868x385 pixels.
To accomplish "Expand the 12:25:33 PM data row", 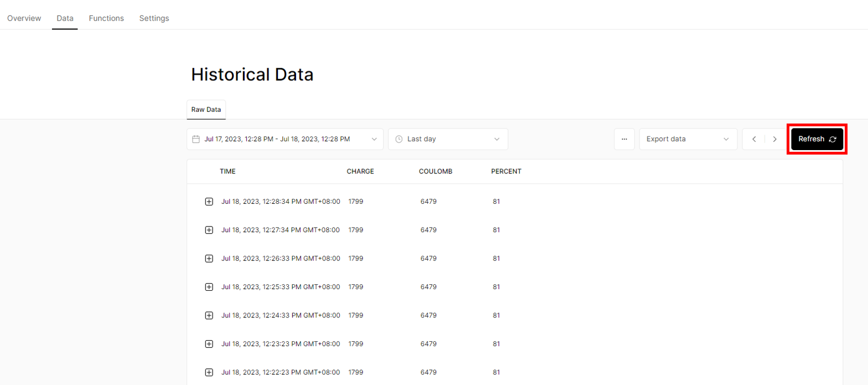I will tap(209, 287).
